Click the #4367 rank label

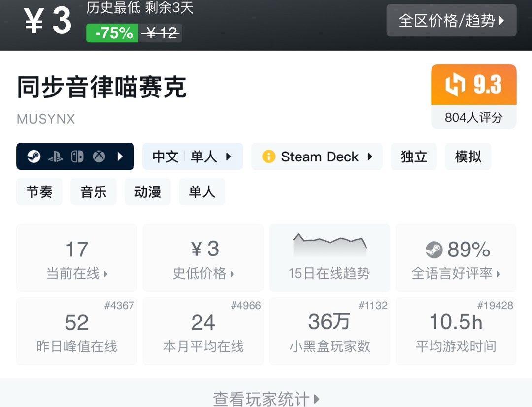point(119,305)
